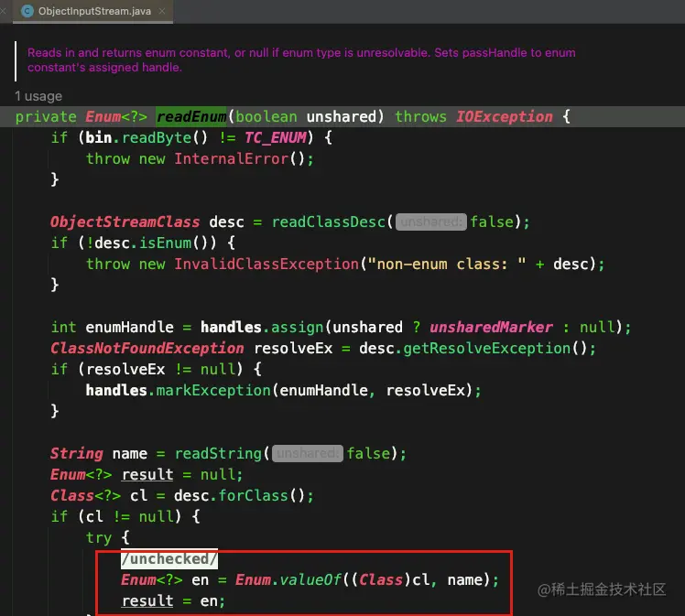Click 'Enum<?> result = null' declaration
Viewport: 685px width, 616px height.
[147, 474]
